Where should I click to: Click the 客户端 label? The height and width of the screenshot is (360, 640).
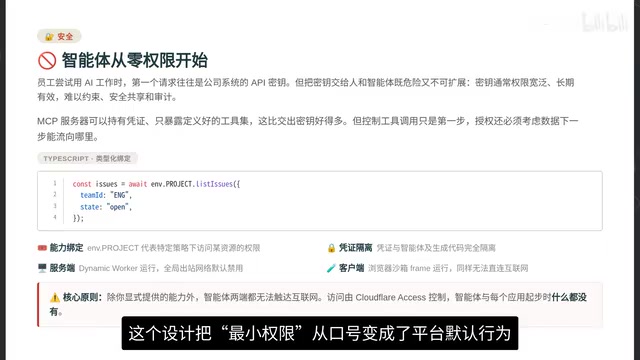point(351,268)
